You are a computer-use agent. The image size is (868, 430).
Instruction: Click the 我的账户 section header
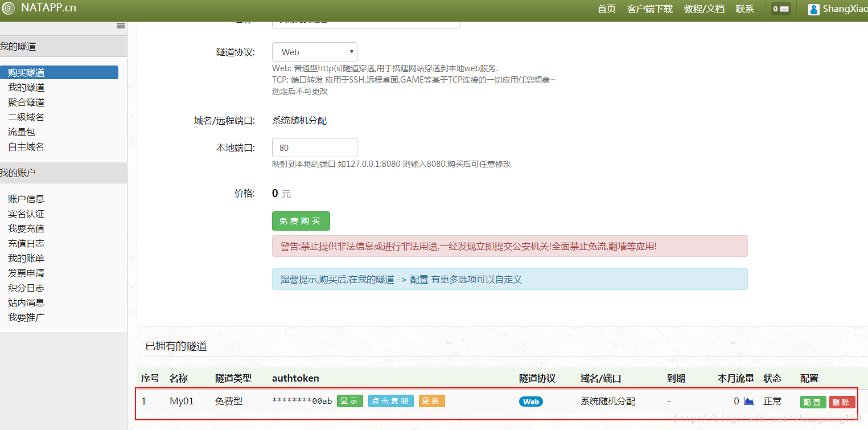pos(63,173)
